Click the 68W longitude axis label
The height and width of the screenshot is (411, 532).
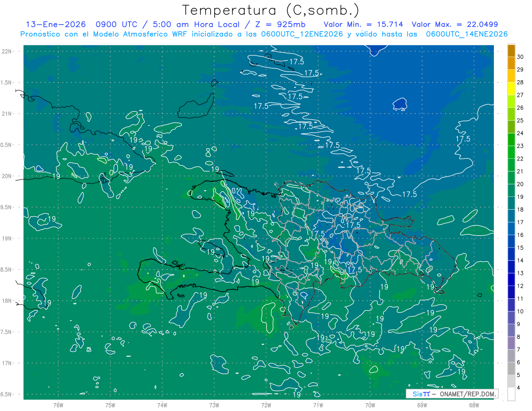(x=474, y=404)
